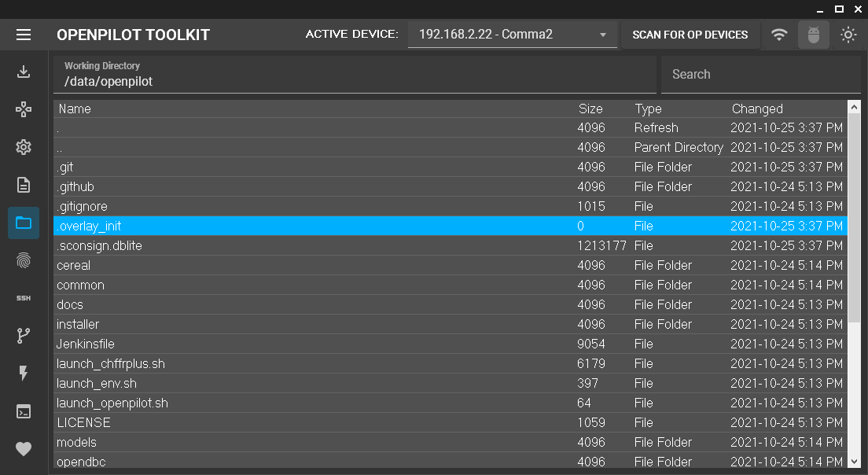The image size is (868, 475).
Task: Open the gear settings sidebar page
Action: pyautogui.click(x=24, y=147)
